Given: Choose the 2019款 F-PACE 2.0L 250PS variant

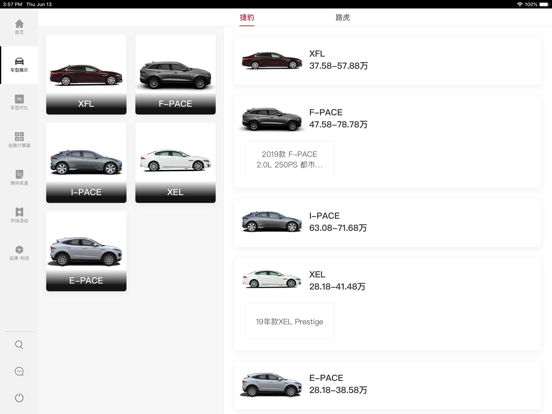Looking at the screenshot, I should (289, 159).
